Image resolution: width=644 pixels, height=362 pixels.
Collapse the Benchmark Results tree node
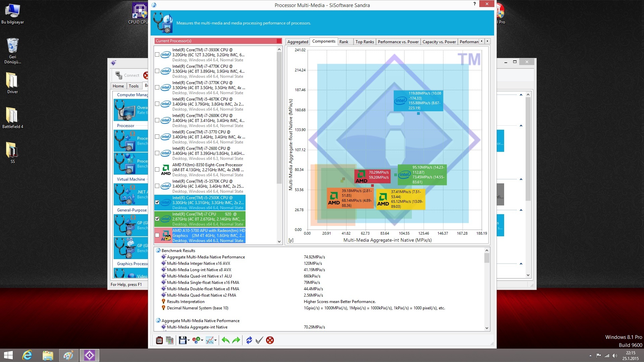(x=158, y=250)
